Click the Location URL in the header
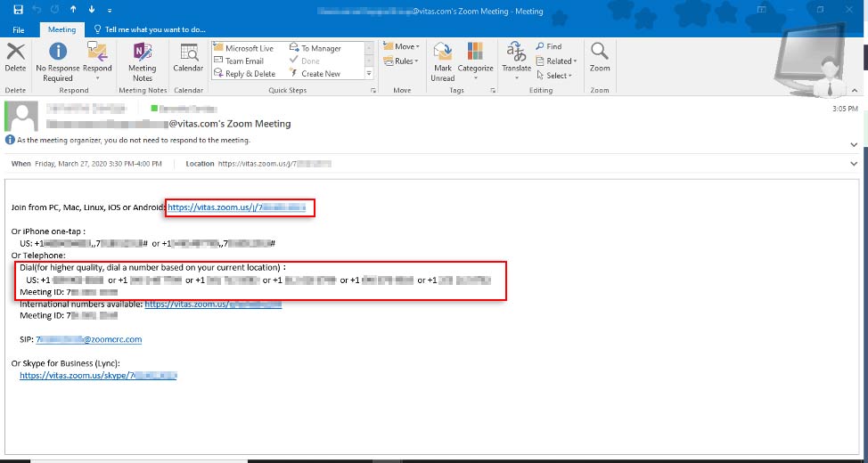The height and width of the screenshot is (463, 868). (274, 164)
